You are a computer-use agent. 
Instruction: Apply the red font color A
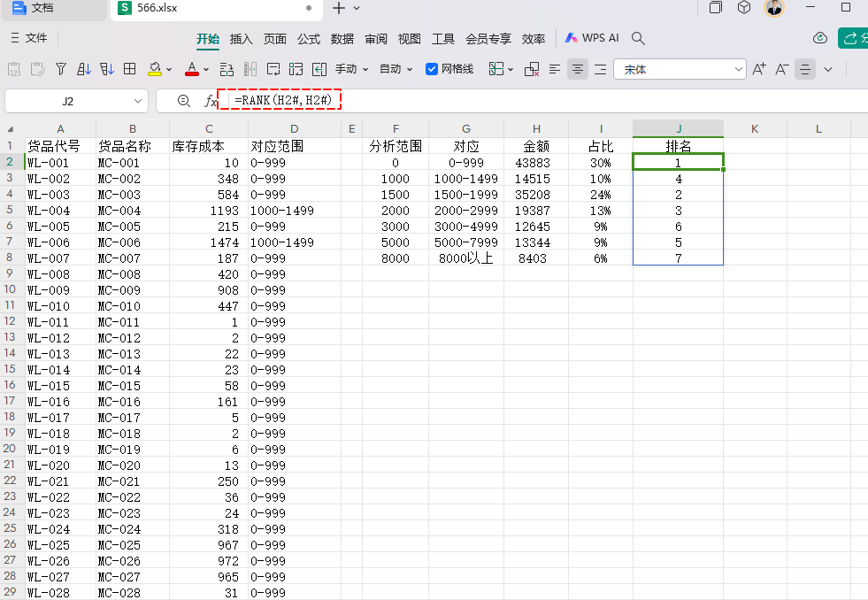tap(191, 69)
